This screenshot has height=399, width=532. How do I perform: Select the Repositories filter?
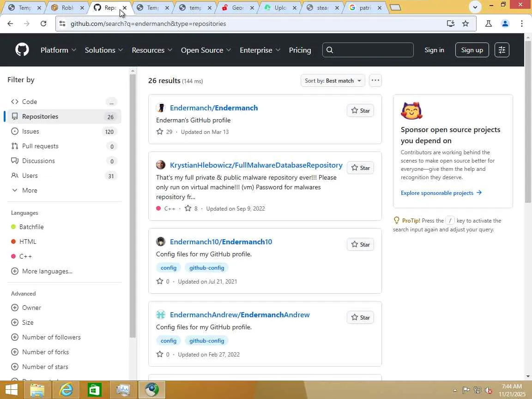(x=64, y=116)
